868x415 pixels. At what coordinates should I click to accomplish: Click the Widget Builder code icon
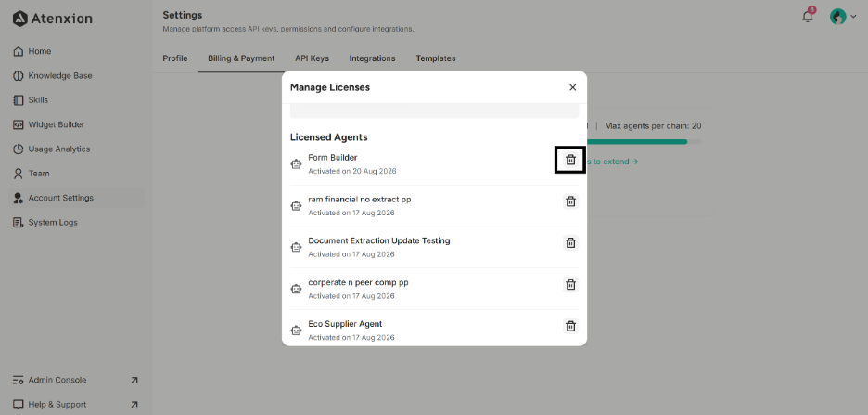tap(19, 124)
